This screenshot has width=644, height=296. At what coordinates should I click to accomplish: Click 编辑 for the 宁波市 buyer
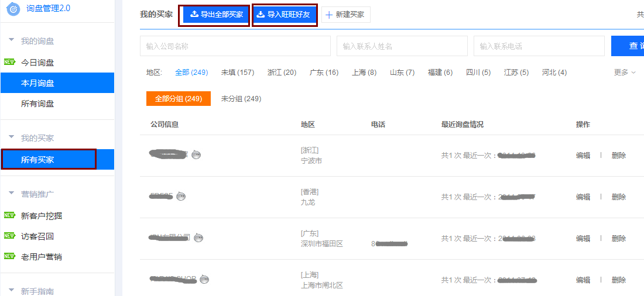tap(583, 156)
